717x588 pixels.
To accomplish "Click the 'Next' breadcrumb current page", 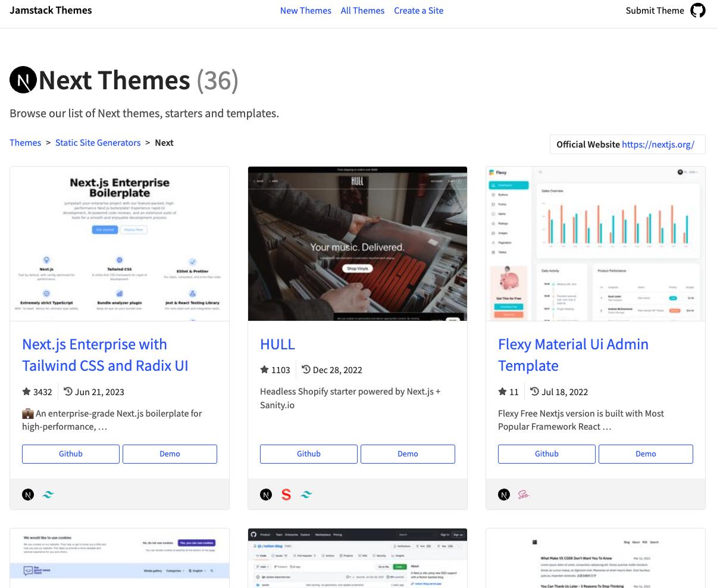I will (164, 143).
